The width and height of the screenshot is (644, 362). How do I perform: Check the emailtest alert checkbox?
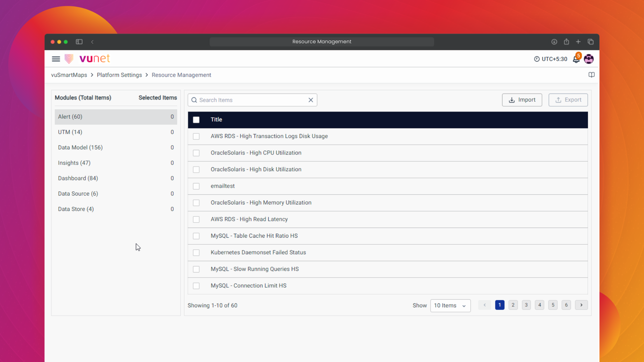(x=196, y=186)
